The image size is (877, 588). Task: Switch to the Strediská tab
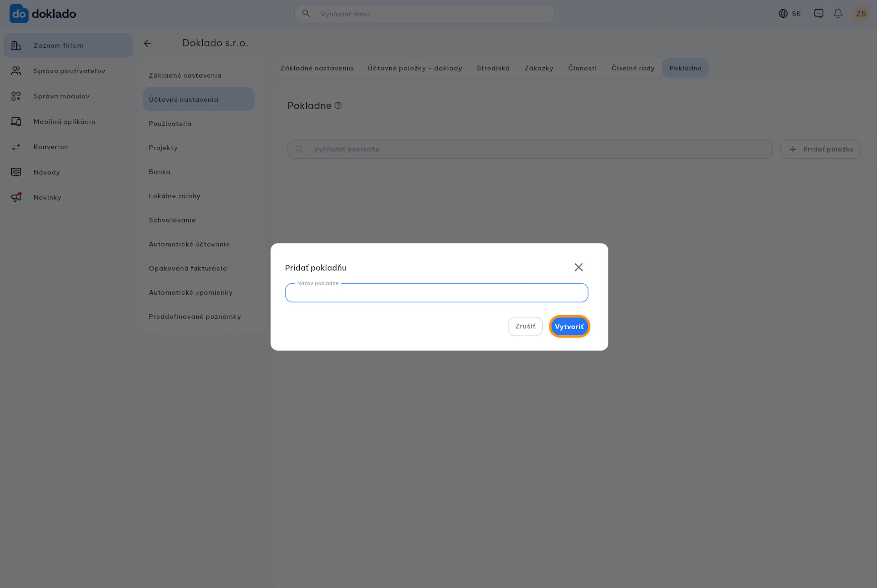pos(493,68)
